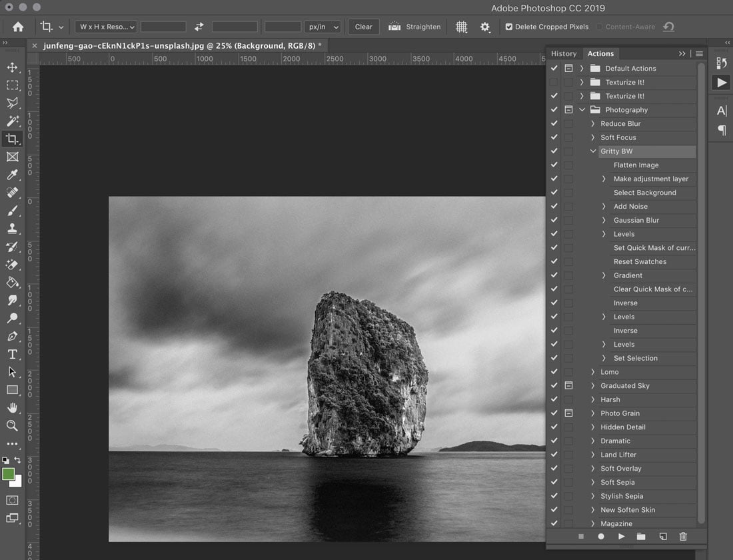Open crop overlay grid options
Image resolution: width=733 pixels, height=560 pixels.
[461, 27]
